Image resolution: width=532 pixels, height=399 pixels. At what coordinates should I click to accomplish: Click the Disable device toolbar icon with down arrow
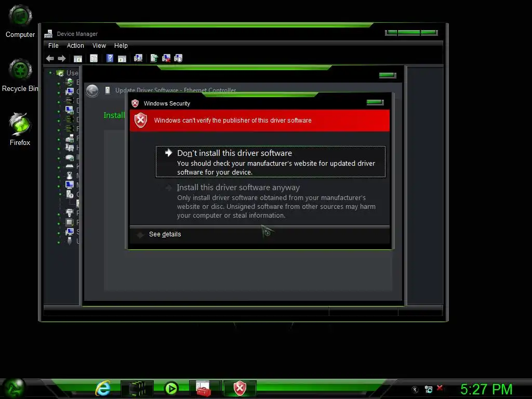178,58
